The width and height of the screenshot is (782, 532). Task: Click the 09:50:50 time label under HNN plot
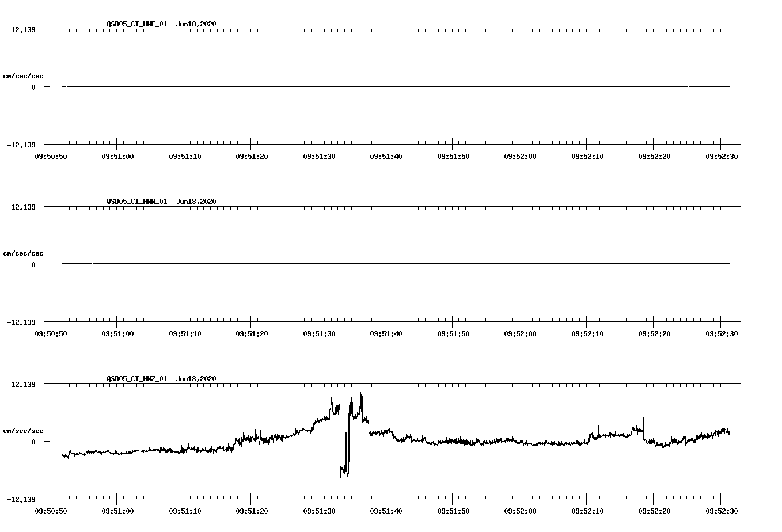(x=51, y=333)
